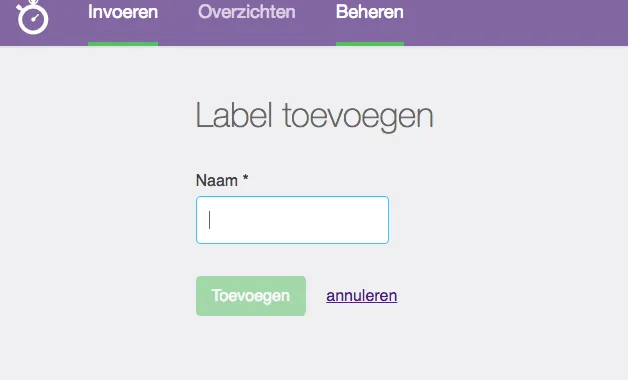Click the annuleren link
Screen dimensions: 628x380
pyautogui.click(x=362, y=296)
